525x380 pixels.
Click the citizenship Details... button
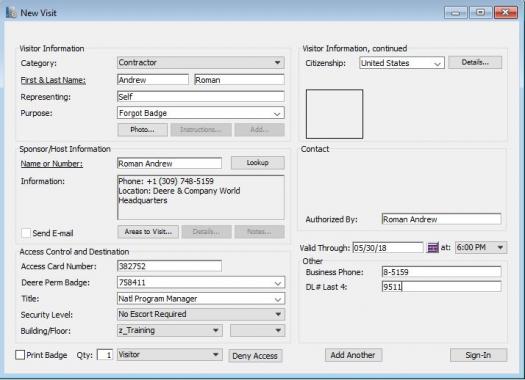[475, 63]
